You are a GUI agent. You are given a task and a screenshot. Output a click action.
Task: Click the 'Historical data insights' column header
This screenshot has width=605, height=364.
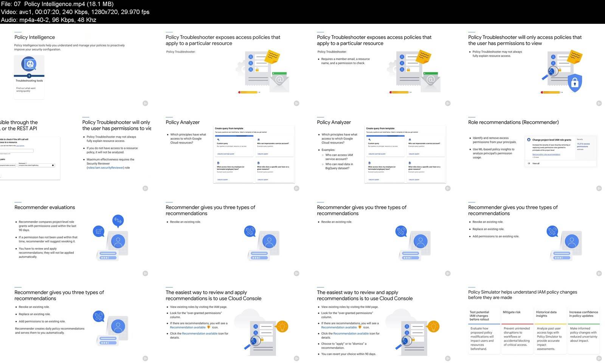546,314
